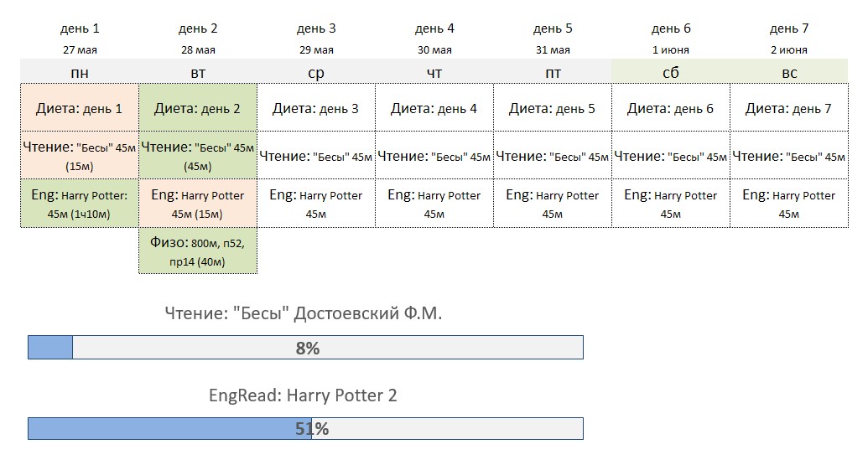
Task: Select the 'Диета: день 7' cell
Action: tap(789, 108)
